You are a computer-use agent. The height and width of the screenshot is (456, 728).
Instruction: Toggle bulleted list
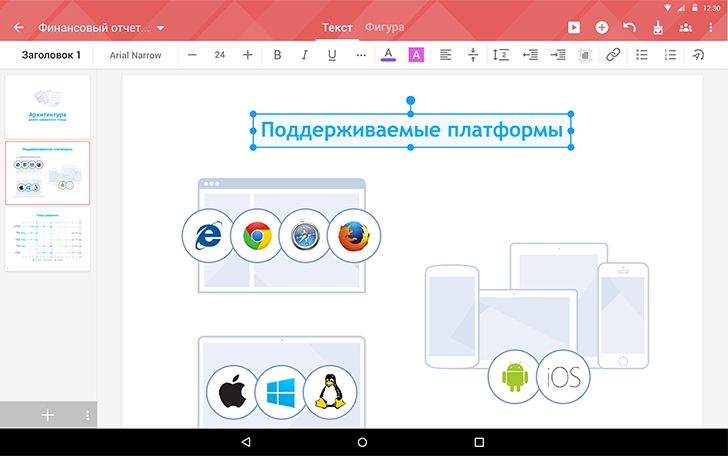642,55
